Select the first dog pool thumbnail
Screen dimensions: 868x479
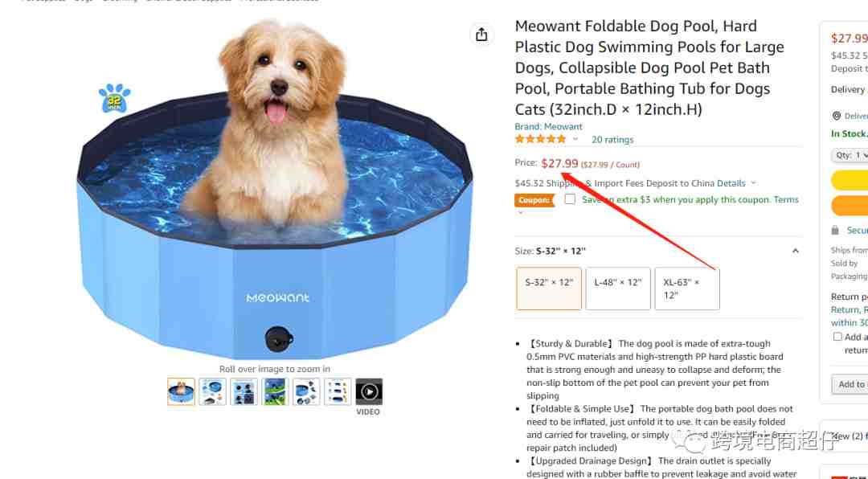pyautogui.click(x=181, y=391)
